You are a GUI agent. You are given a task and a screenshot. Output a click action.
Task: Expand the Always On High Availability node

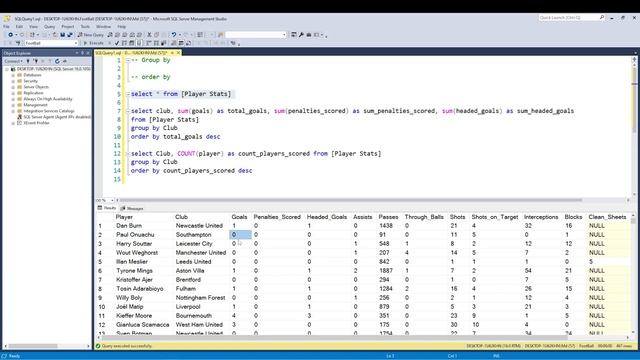pyautogui.click(x=13, y=99)
